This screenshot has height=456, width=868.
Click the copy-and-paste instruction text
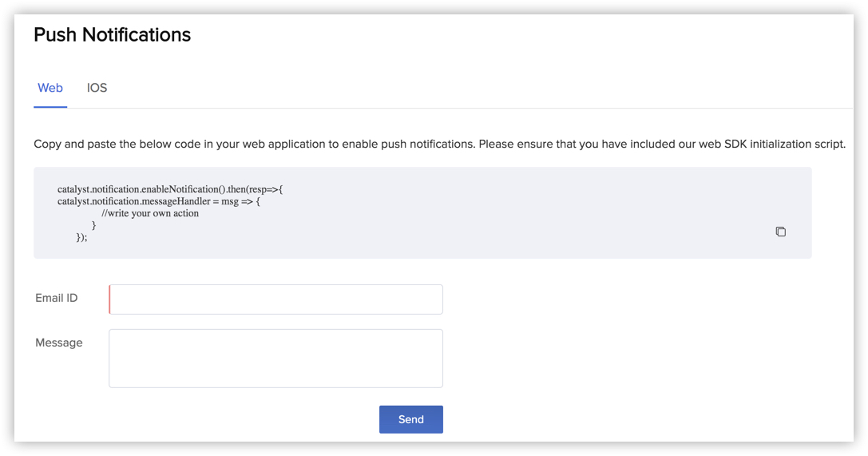439,145
